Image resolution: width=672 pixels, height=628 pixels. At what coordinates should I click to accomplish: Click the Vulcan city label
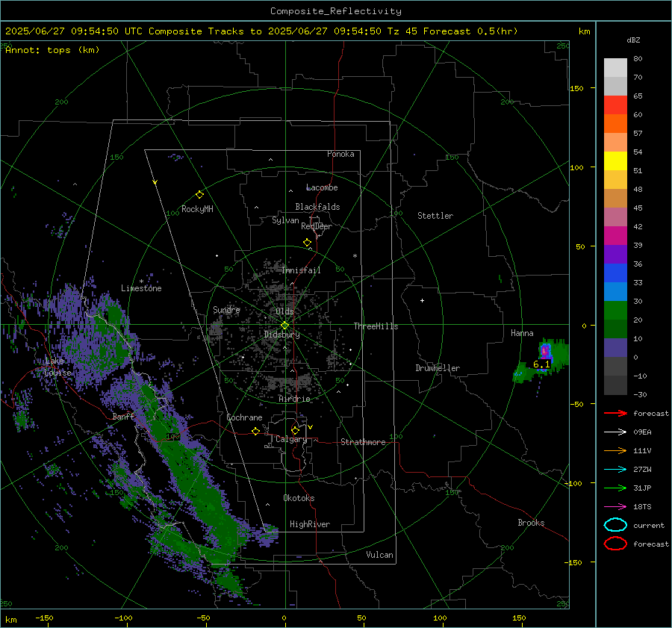coord(380,555)
